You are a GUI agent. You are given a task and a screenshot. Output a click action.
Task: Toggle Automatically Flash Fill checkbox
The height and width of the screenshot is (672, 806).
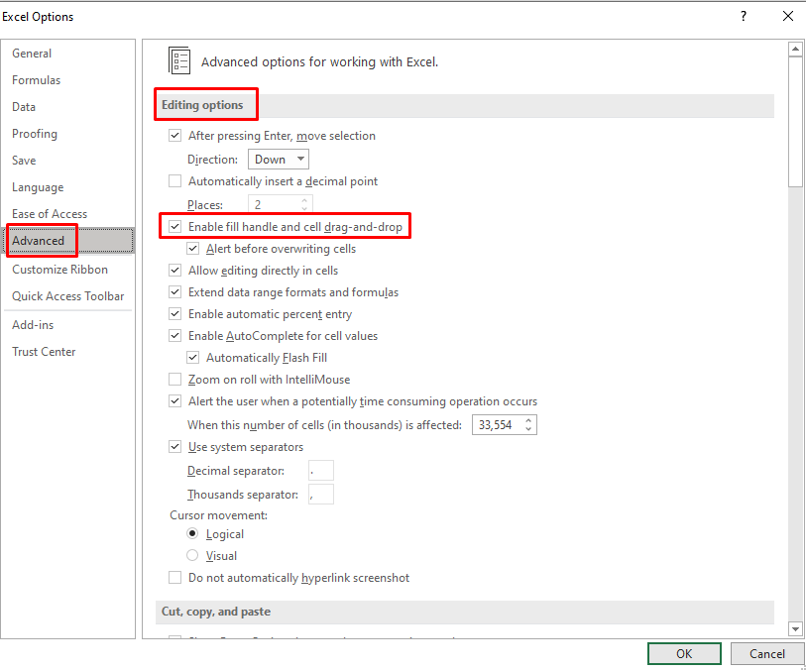tap(192, 358)
